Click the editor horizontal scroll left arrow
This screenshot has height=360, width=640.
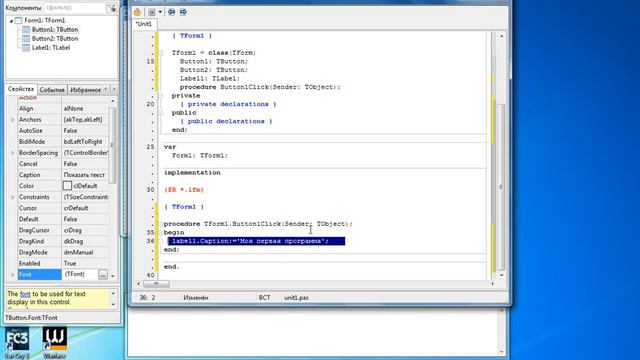pos(138,284)
